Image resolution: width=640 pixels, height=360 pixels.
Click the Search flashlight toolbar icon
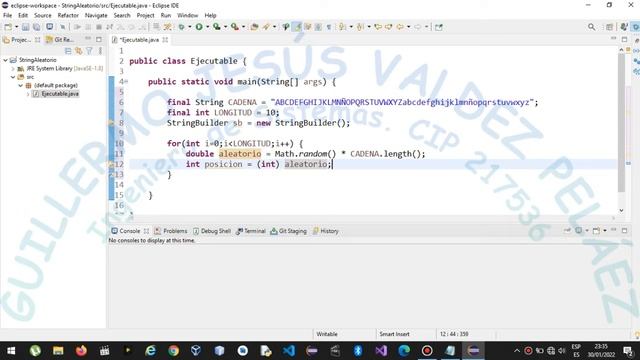[x=267, y=27]
